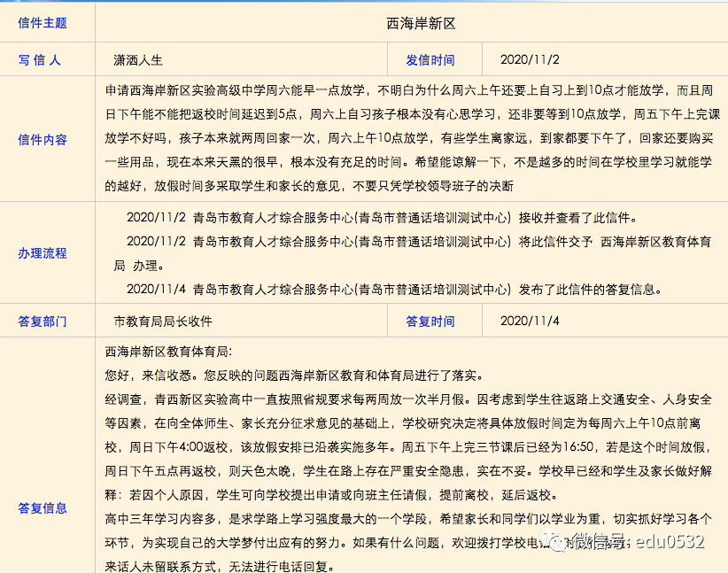Screen dimensions: 728x573
Task: Click the 答复时间 label
Action: 430,321
